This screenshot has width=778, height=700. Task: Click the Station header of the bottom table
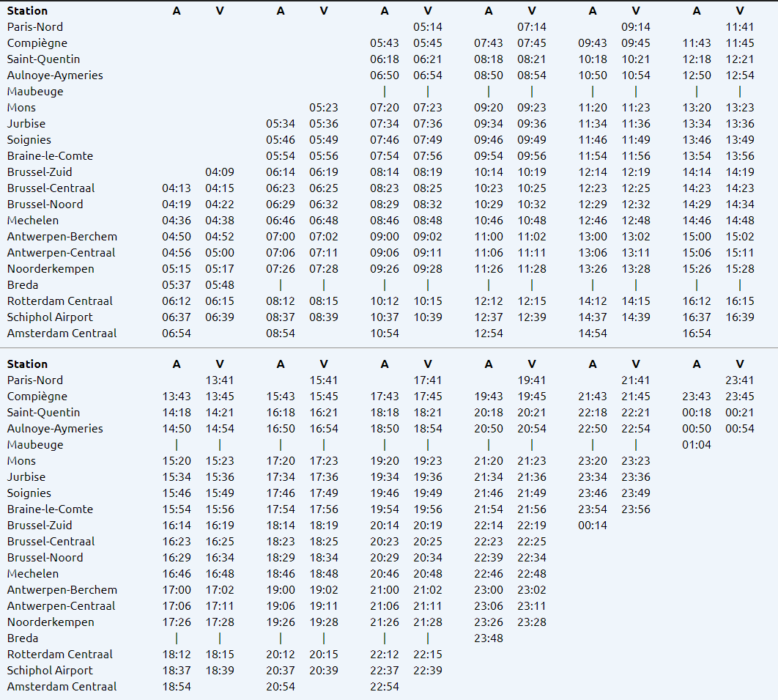28,364
